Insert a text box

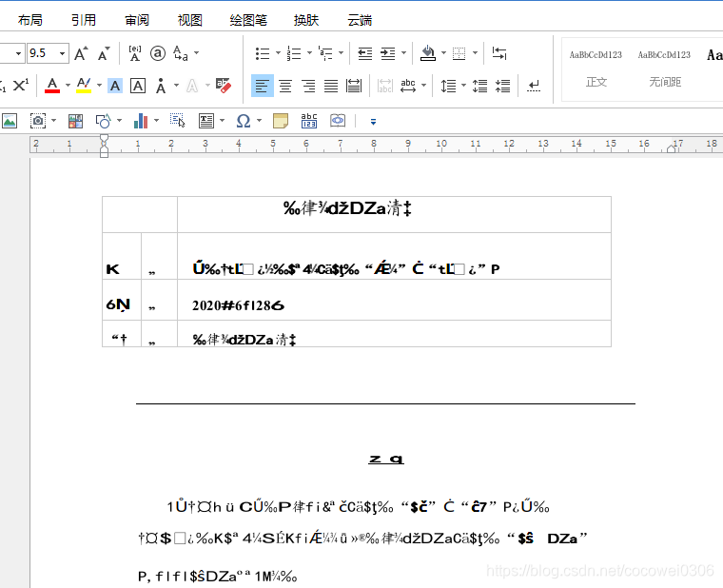(206, 121)
